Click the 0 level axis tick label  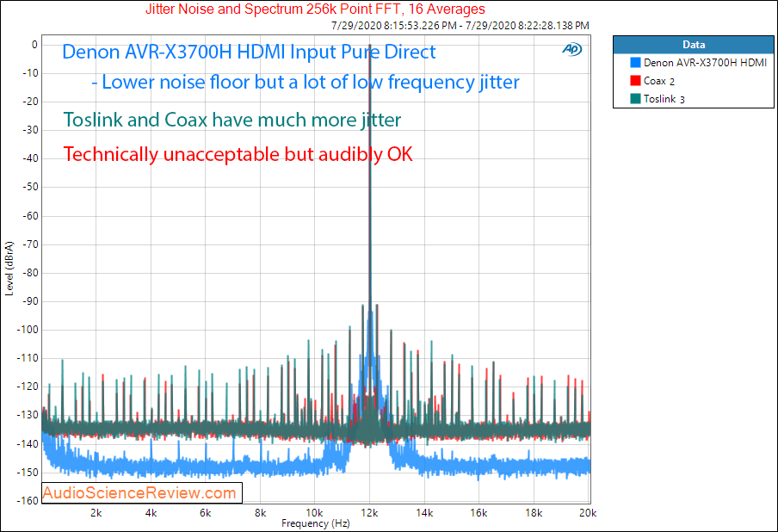pyautogui.click(x=34, y=45)
